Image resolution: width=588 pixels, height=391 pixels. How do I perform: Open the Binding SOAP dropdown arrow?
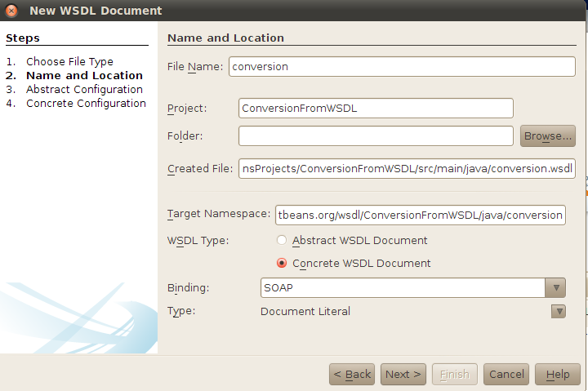pos(555,287)
